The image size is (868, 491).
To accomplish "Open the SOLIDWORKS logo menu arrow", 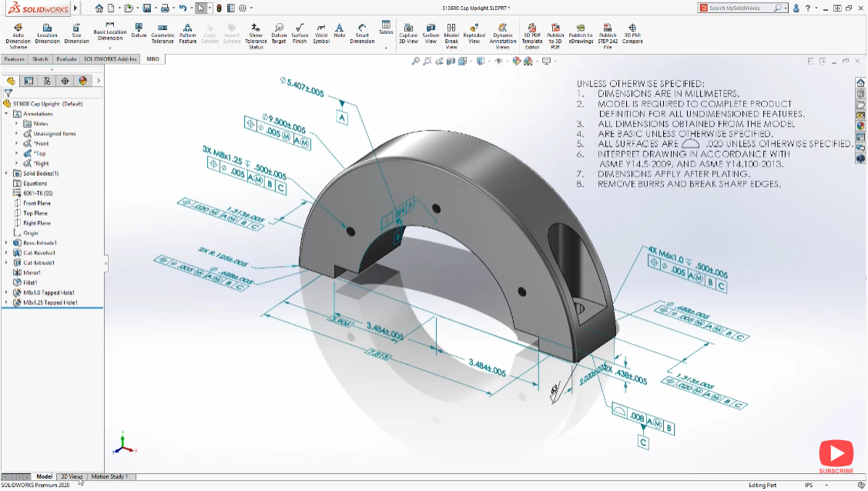I will 75,8.
